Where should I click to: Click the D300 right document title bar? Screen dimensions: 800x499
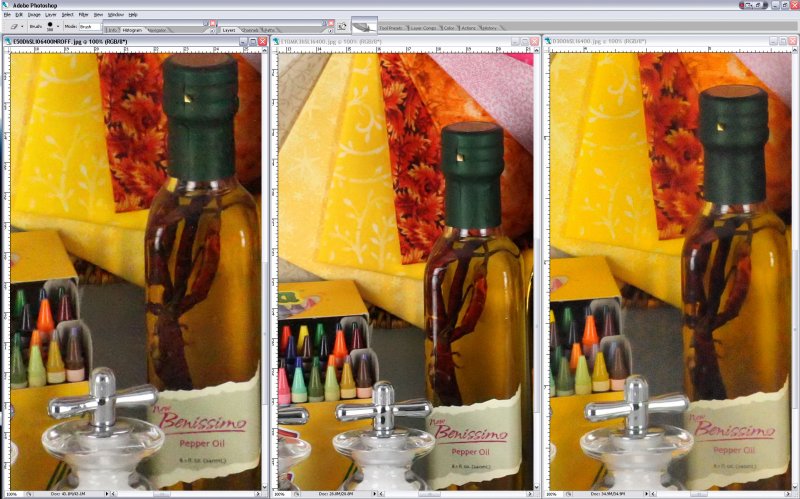pyautogui.click(x=671, y=41)
